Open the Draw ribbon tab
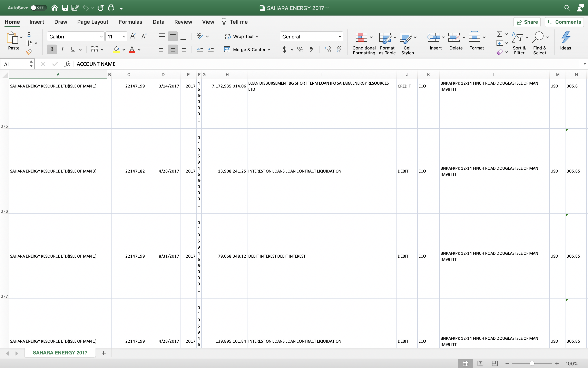Screen dimensions: 588x368 click(x=61, y=22)
